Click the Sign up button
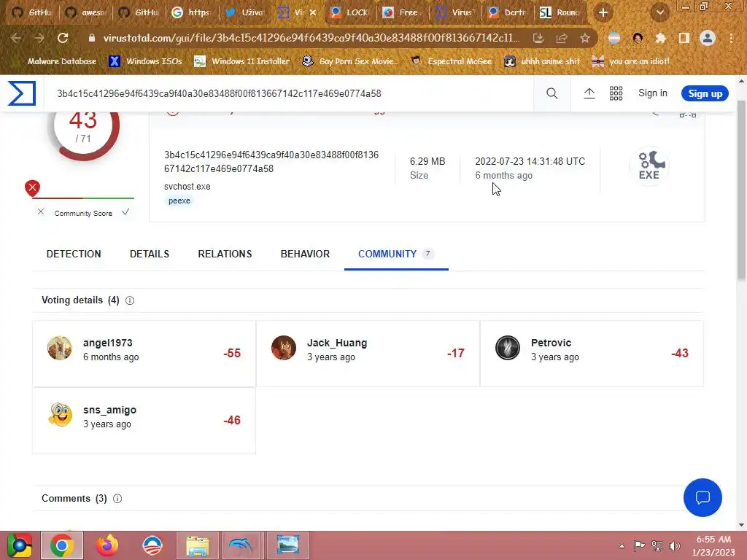 coord(705,94)
